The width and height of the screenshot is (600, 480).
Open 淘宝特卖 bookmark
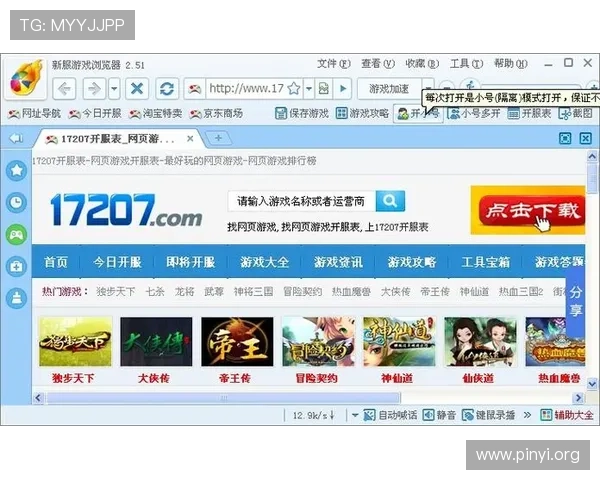[156, 113]
